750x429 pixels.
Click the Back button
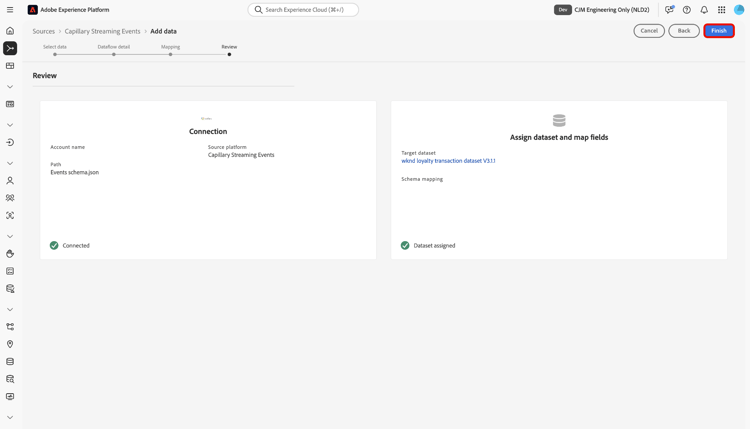tap(684, 31)
